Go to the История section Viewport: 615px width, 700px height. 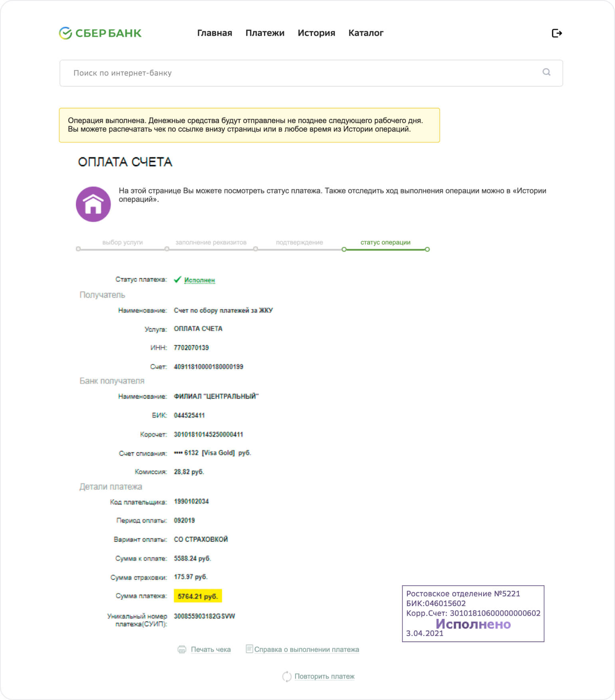click(316, 33)
